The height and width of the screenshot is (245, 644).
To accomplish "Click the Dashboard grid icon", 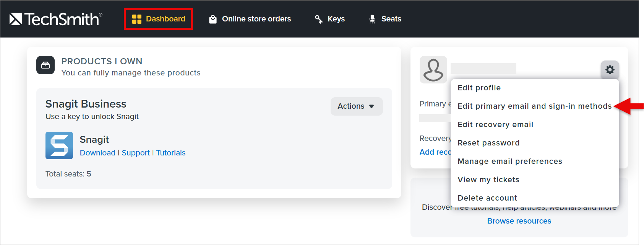I will (136, 19).
